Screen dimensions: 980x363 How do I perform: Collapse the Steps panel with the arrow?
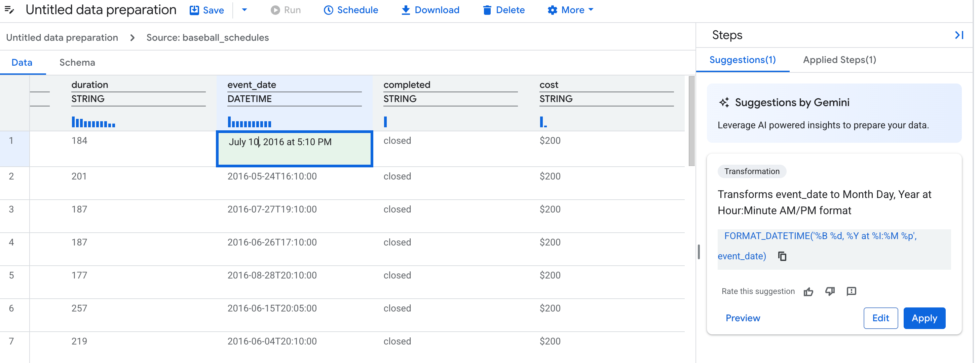click(959, 35)
